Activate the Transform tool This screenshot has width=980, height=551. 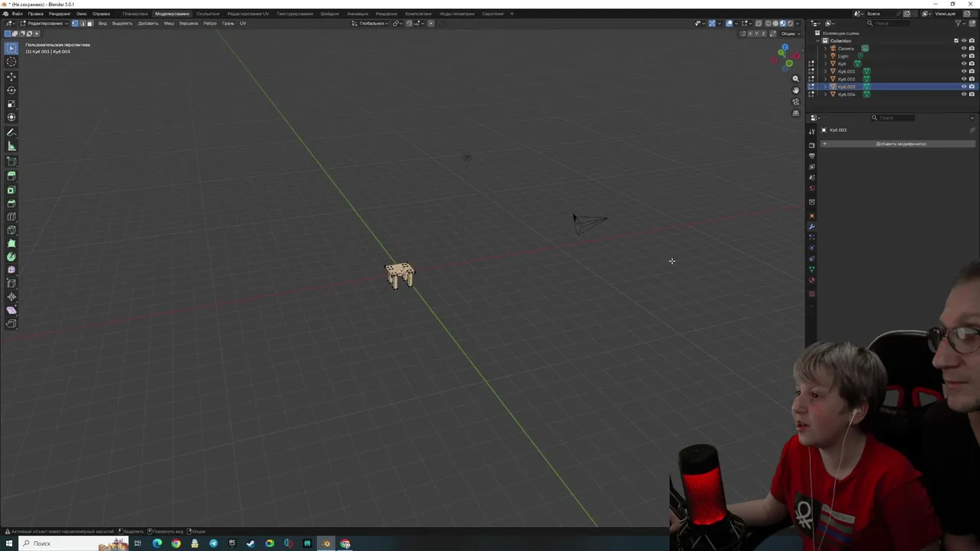11,118
